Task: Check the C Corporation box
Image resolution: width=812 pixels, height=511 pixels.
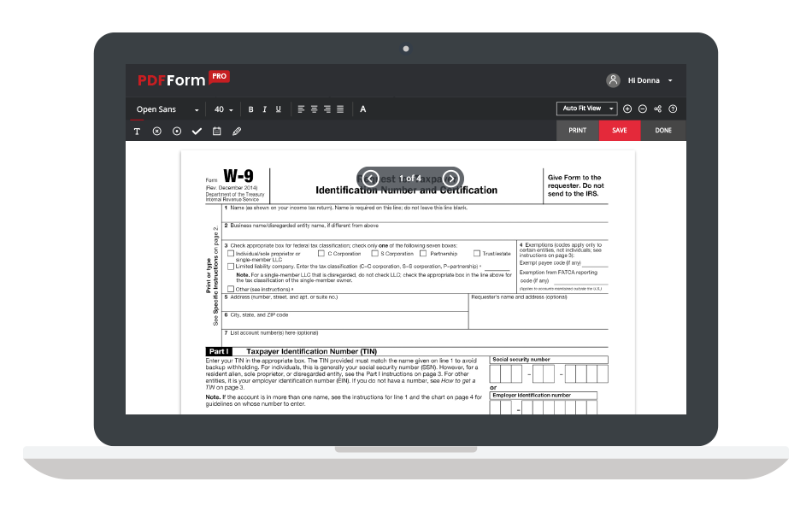Action: (321, 254)
